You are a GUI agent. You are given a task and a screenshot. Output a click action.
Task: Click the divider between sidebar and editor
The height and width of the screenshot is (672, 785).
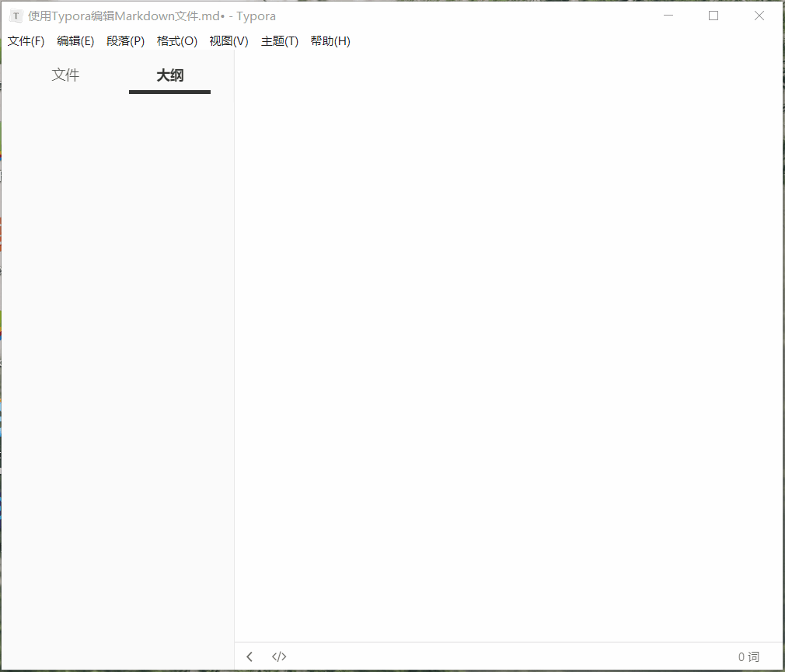[x=234, y=350]
